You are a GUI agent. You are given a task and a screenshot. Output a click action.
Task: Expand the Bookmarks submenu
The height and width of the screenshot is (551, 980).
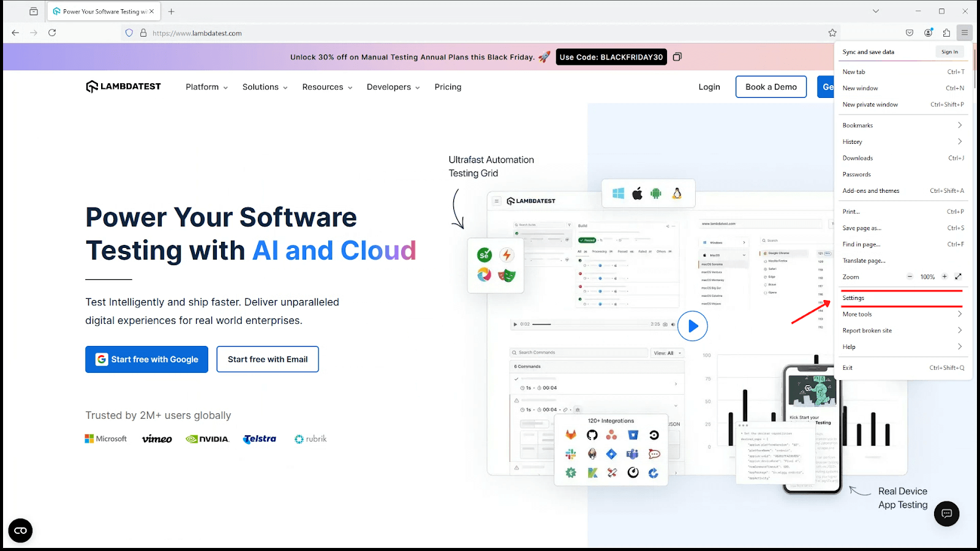point(903,125)
